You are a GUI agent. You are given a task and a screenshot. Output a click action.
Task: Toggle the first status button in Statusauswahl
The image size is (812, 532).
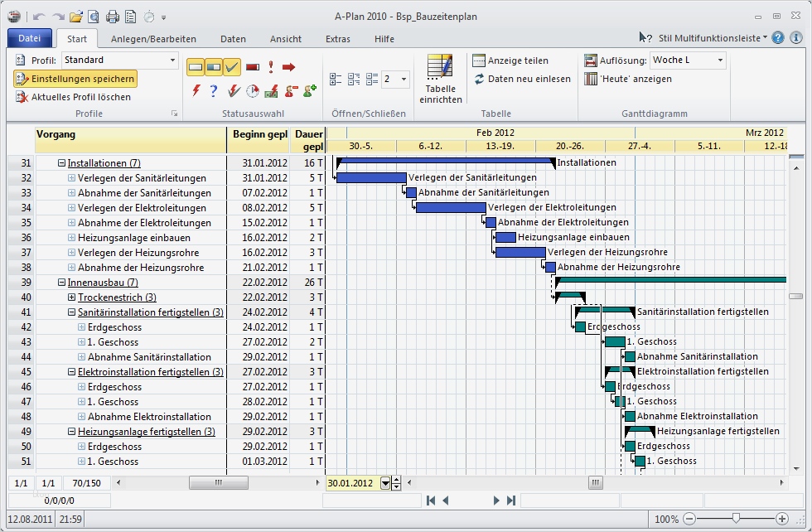click(x=196, y=65)
